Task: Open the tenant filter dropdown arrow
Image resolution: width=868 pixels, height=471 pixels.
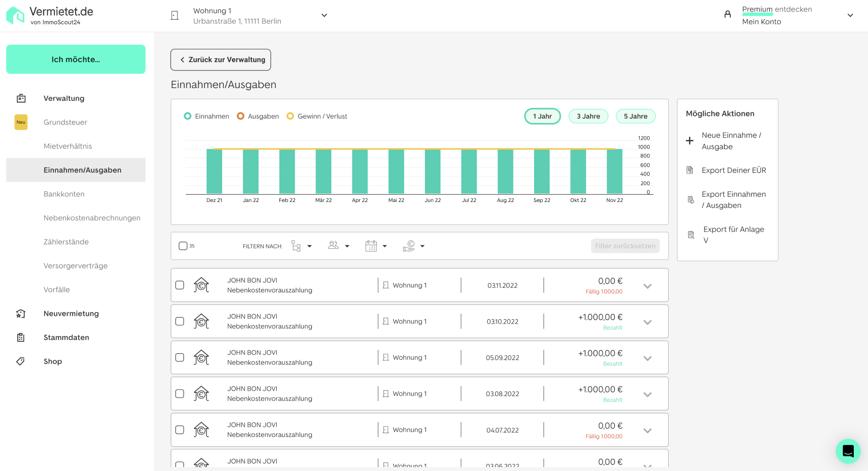Action: tap(347, 246)
